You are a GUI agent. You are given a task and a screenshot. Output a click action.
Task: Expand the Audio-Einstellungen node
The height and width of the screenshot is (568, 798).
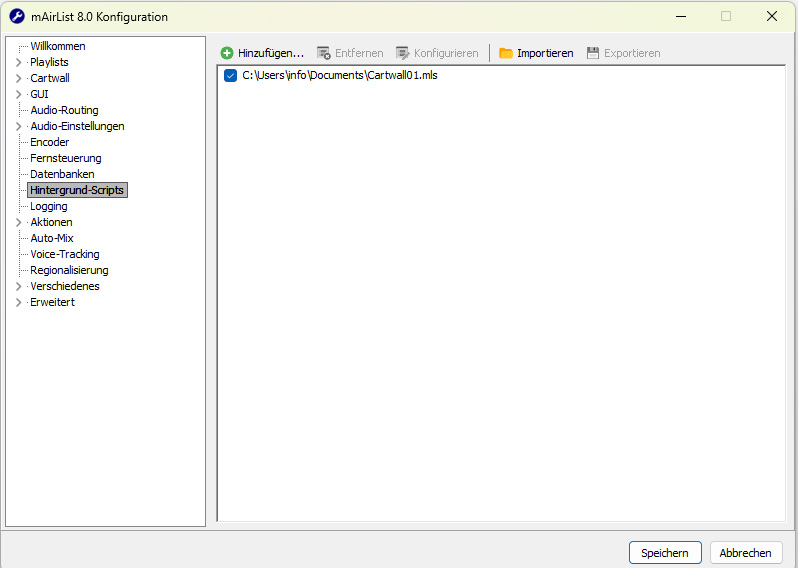pos(18,126)
